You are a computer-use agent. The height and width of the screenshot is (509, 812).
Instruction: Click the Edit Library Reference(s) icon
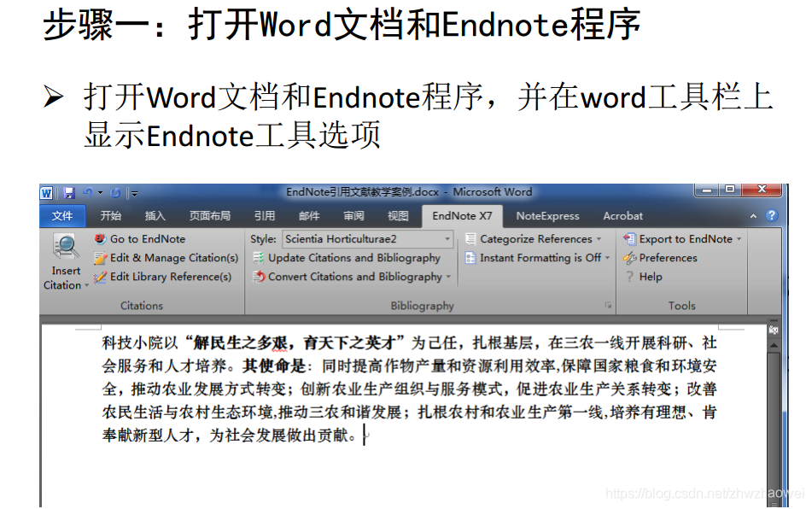tap(100, 277)
